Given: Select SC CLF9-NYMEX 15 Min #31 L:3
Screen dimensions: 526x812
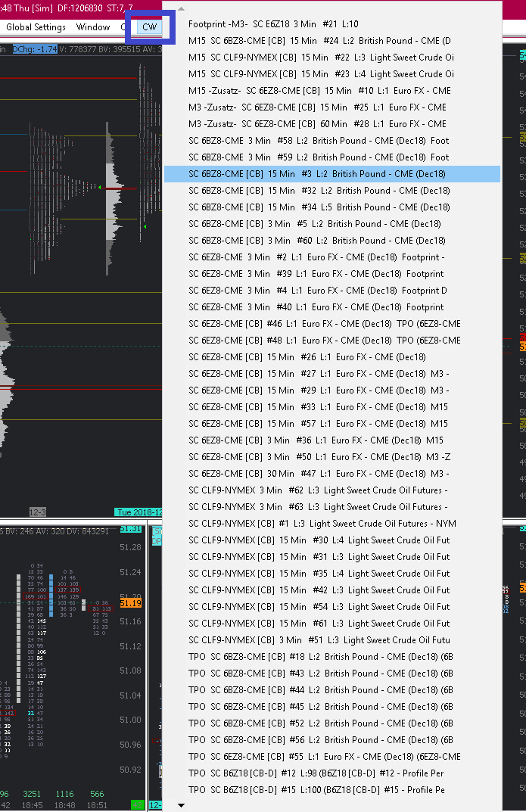Looking at the screenshot, I should 332,557.
